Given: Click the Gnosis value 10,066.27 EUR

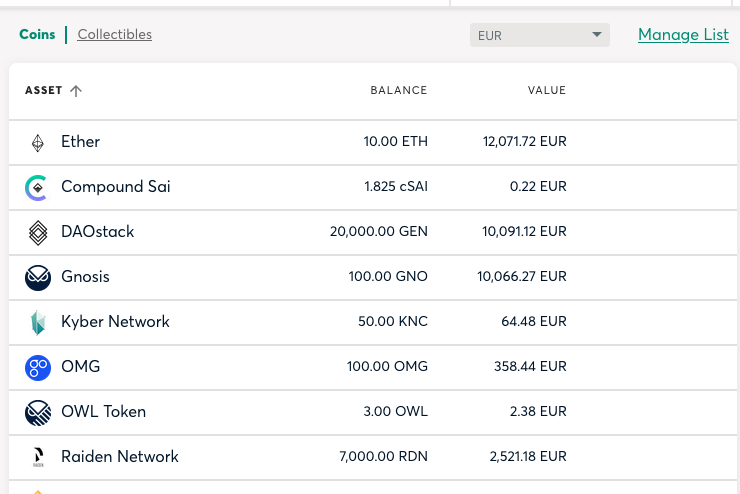Looking at the screenshot, I should click(x=524, y=277).
